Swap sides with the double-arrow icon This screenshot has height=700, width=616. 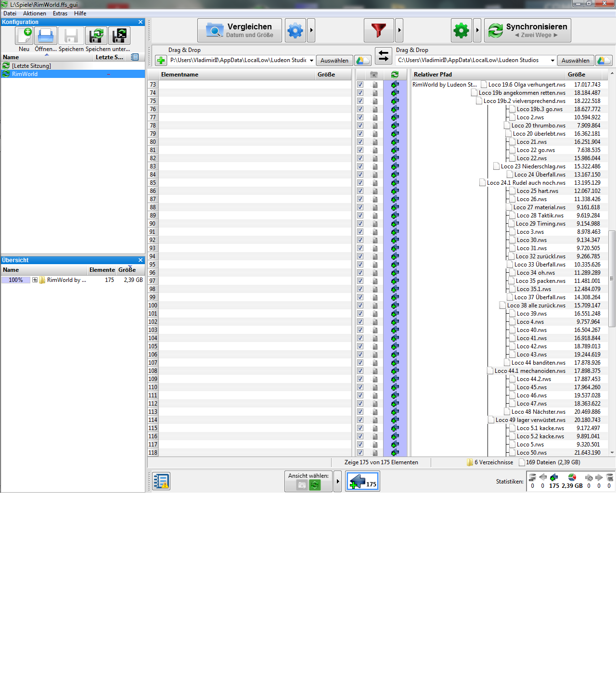(x=383, y=56)
